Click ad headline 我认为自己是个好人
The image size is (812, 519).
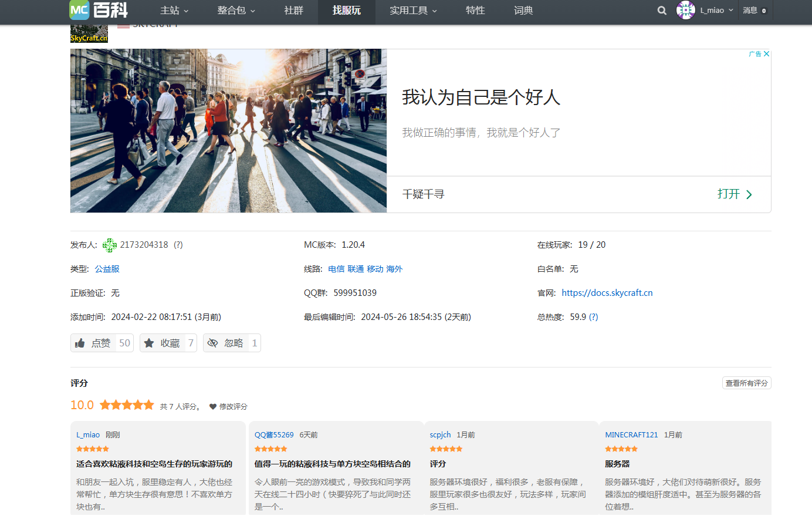coord(481,97)
